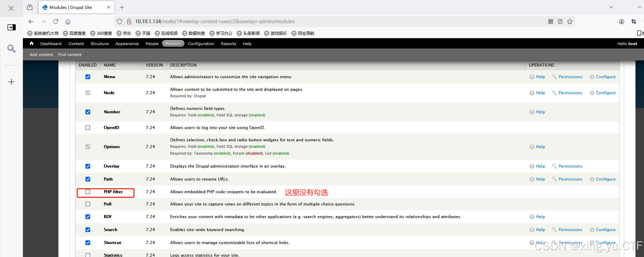Image resolution: width=644 pixels, height=257 pixels.
Task: Click the sidebar plus add icon
Action: click(11, 82)
